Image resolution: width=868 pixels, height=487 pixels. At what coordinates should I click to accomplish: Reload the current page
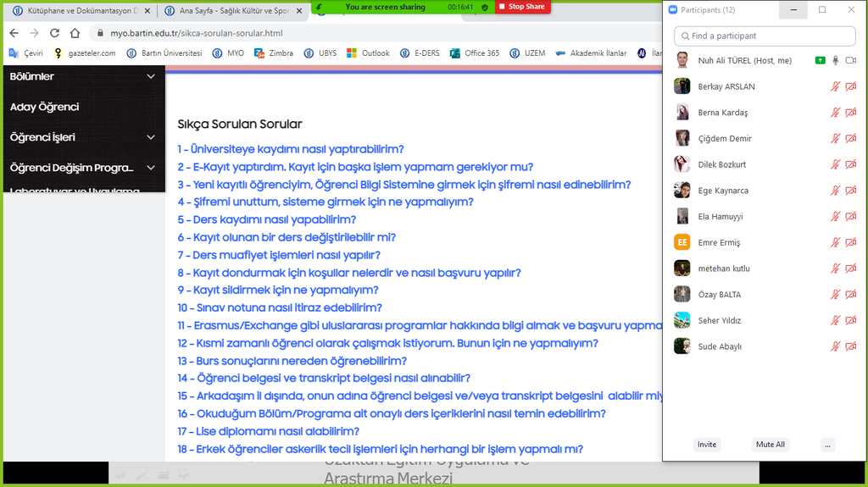(54, 33)
